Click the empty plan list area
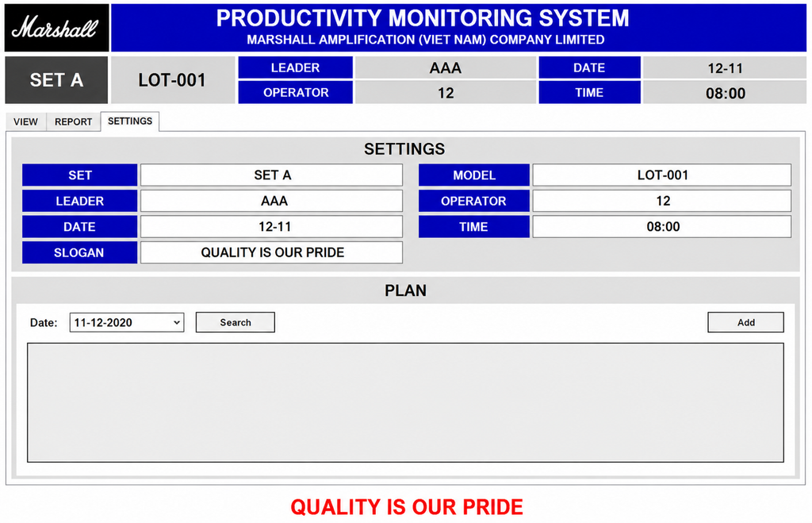 pos(405,402)
